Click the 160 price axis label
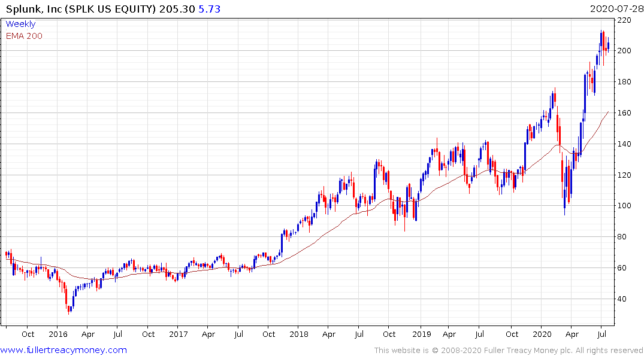 624,113
